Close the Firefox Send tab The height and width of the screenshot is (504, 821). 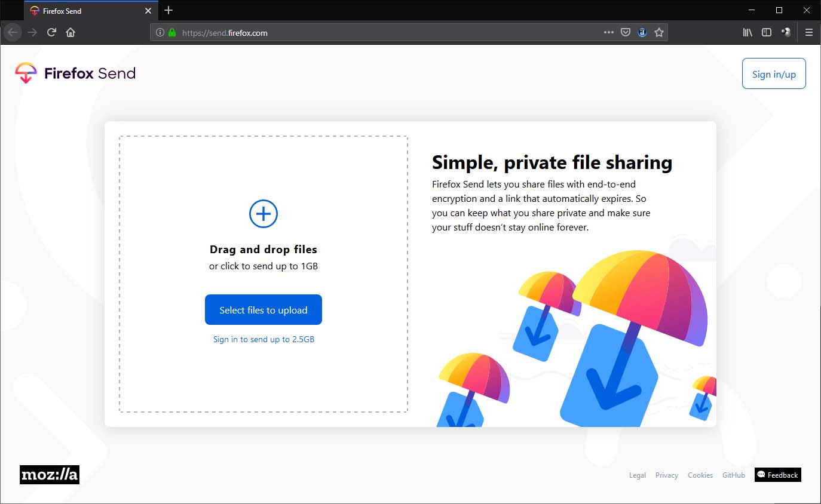coord(148,11)
